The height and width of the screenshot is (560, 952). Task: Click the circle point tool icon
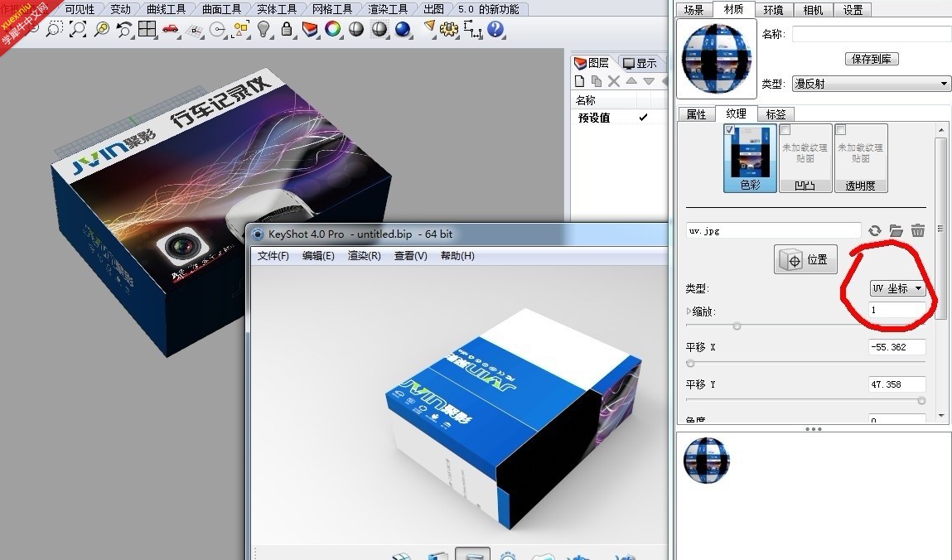(x=217, y=29)
